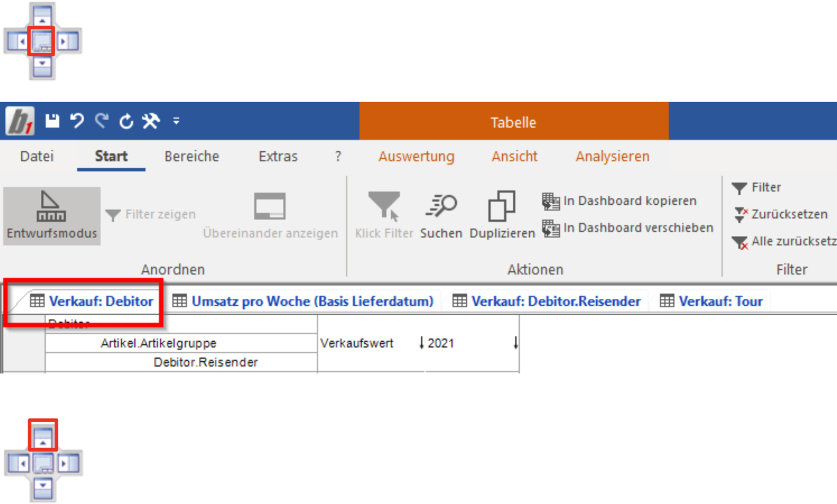This screenshot has height=504, width=837.
Task: Click the Save disk icon in title bar
Action: click(x=52, y=121)
